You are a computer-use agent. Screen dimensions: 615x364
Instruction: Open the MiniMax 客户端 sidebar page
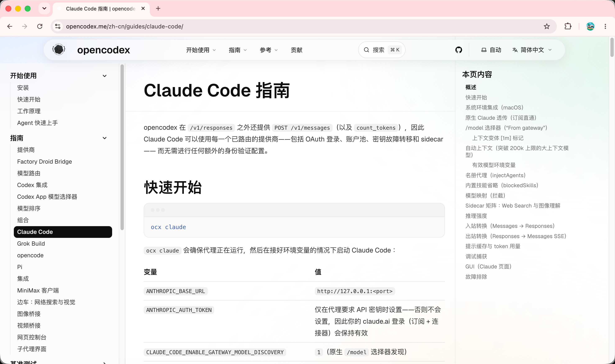pyautogui.click(x=38, y=291)
